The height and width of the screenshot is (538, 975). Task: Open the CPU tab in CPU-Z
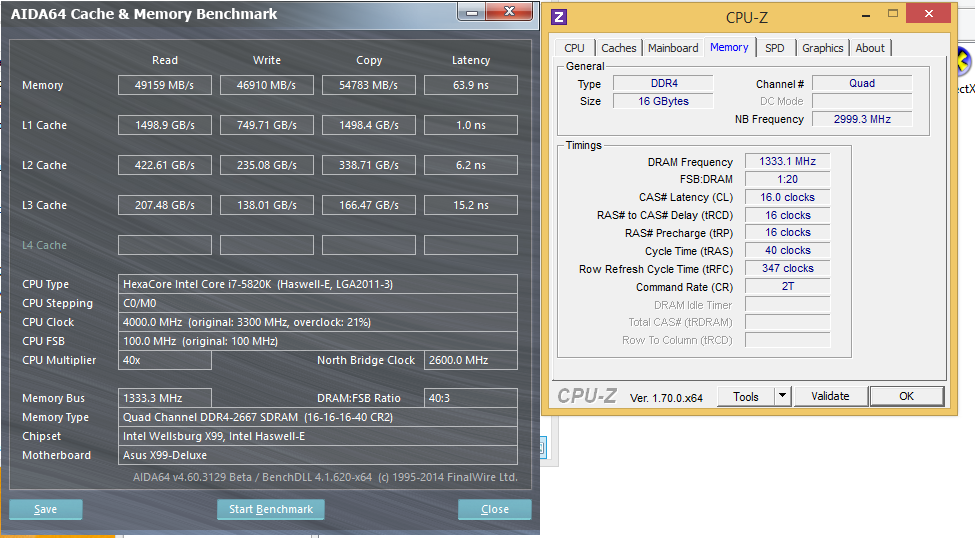coord(574,48)
